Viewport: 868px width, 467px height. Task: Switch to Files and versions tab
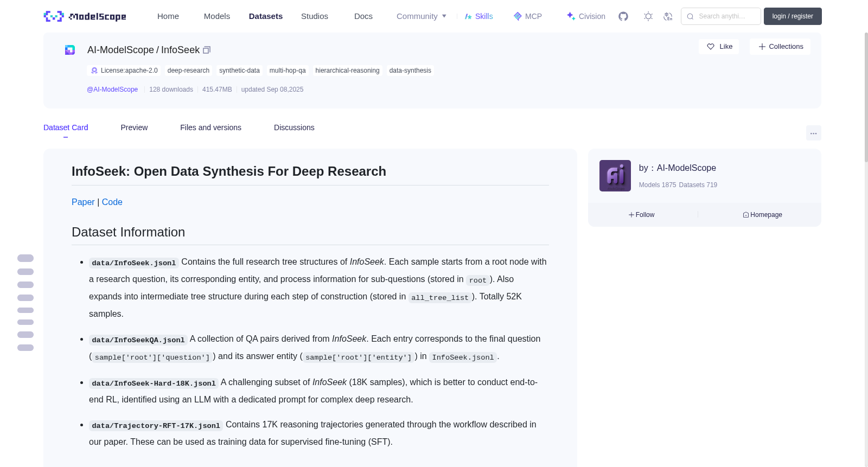[210, 127]
